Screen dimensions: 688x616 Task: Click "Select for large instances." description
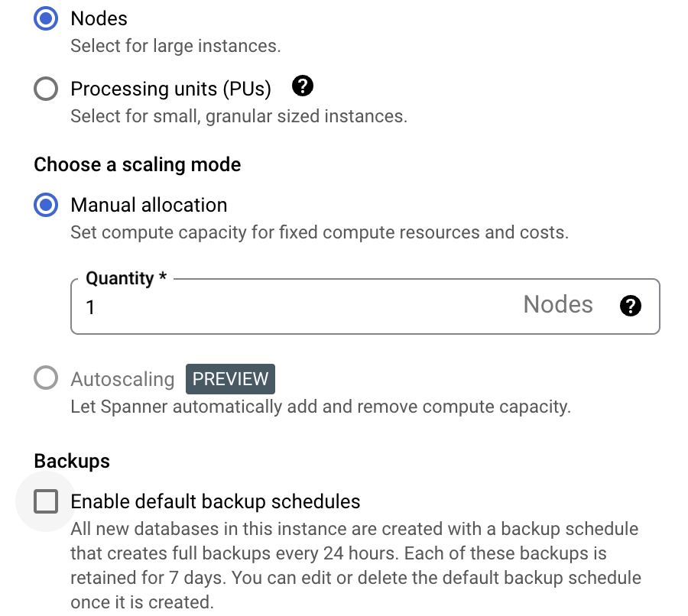tap(176, 46)
